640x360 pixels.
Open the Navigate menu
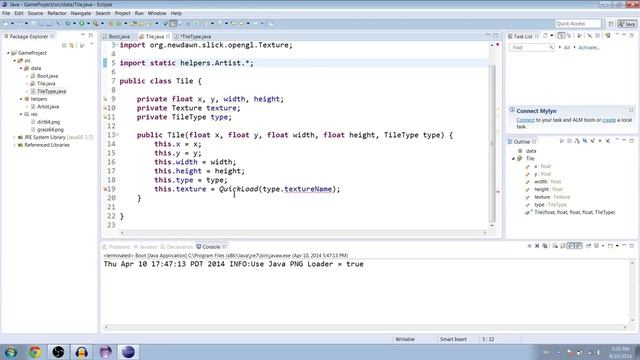(81, 13)
